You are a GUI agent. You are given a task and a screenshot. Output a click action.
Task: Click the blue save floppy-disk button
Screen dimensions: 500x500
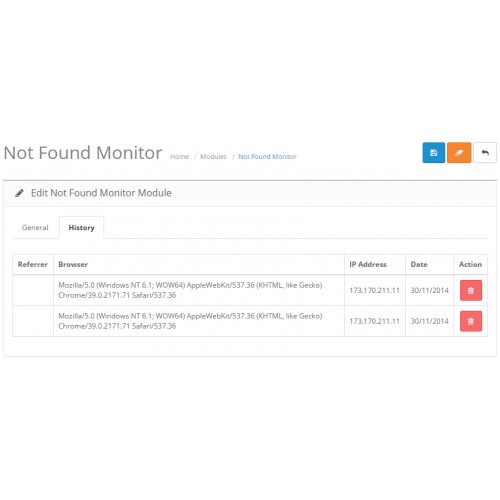(x=433, y=153)
